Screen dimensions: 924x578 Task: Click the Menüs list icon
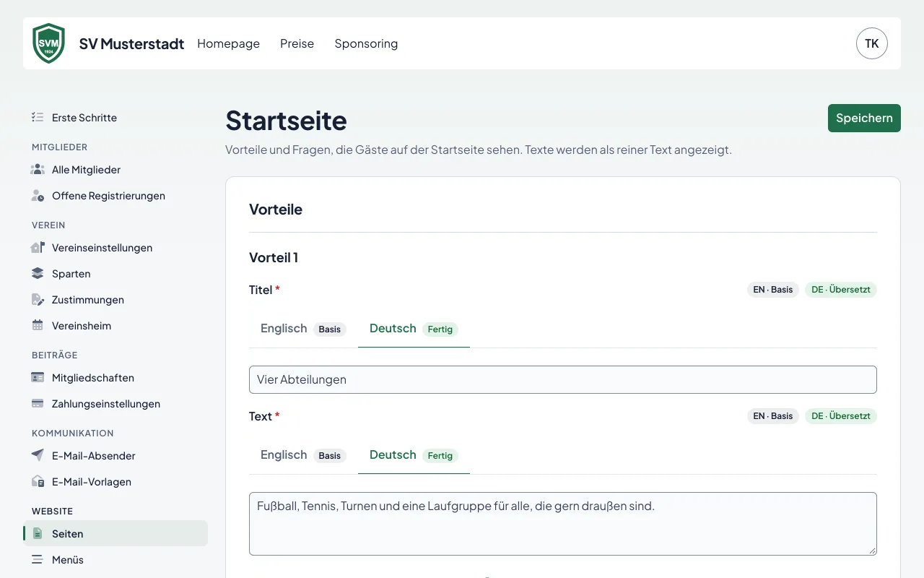(38, 559)
